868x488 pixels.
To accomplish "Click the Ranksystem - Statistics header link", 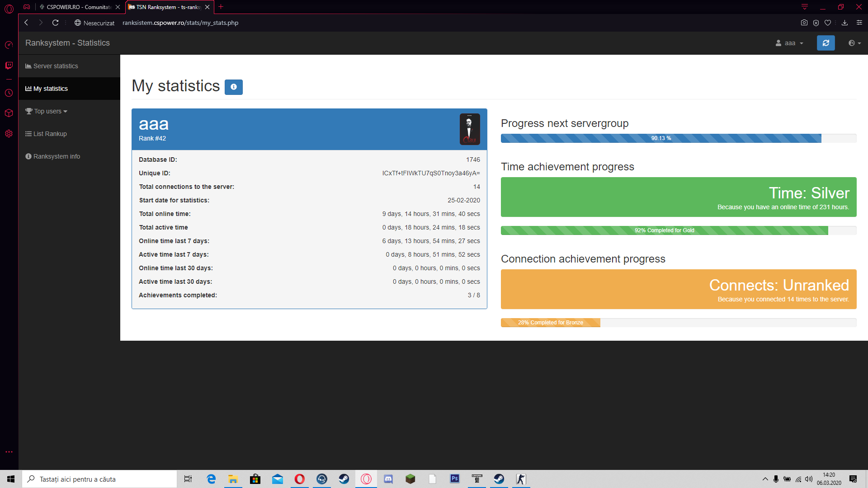I will pyautogui.click(x=67, y=43).
